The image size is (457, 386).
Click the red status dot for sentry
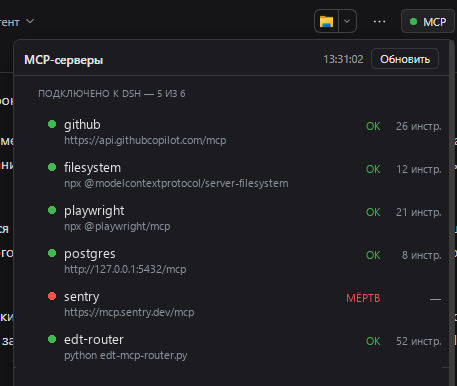[52, 296]
